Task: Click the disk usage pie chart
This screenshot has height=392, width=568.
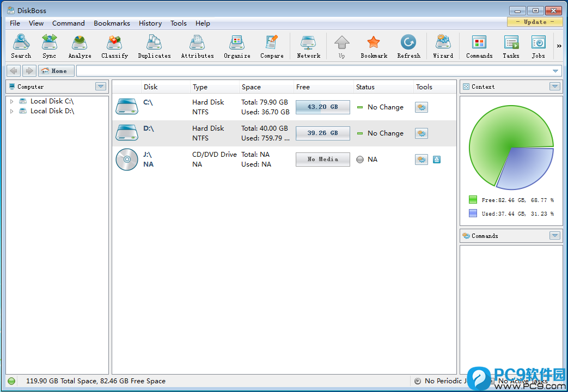Action: [x=511, y=148]
